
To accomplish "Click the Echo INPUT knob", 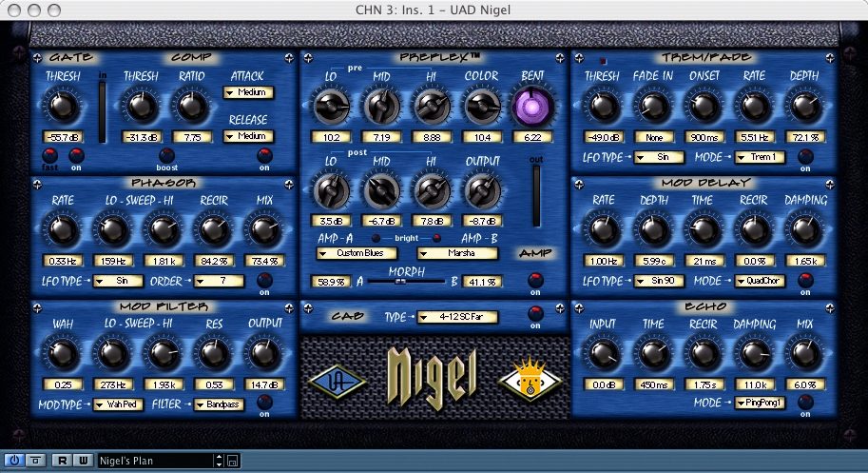I will [603, 354].
